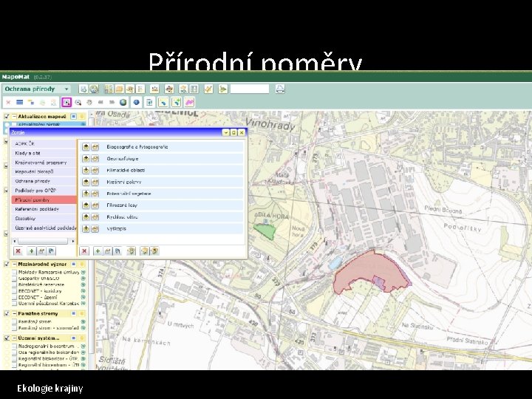Viewport: 532px width, 399px height.
Task: Click right arrow of category list scrollbar
Action: [x=73, y=241]
